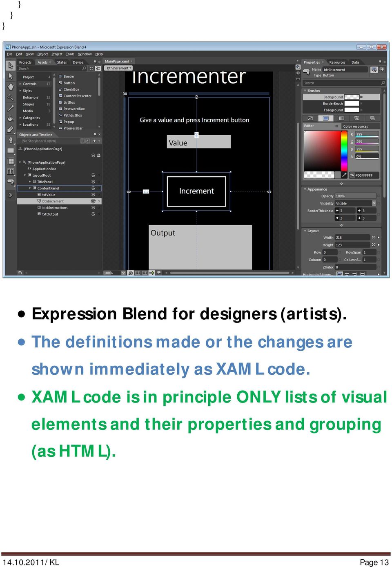Choose the Pan hand tool
Screen dimensions: 392x567
tap(11, 87)
